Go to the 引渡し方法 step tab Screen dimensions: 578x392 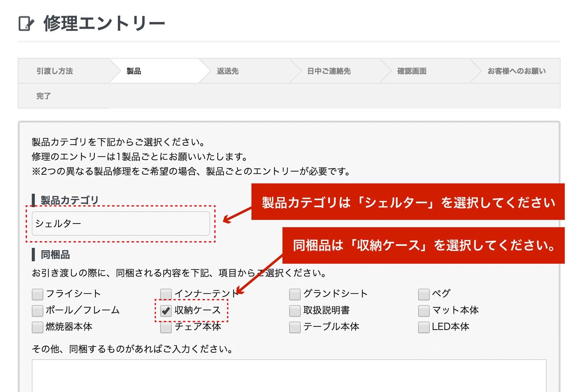pos(55,71)
